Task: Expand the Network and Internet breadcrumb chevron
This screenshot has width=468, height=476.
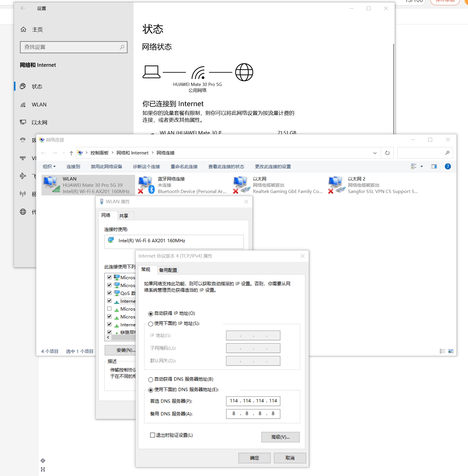Action: 153,152
